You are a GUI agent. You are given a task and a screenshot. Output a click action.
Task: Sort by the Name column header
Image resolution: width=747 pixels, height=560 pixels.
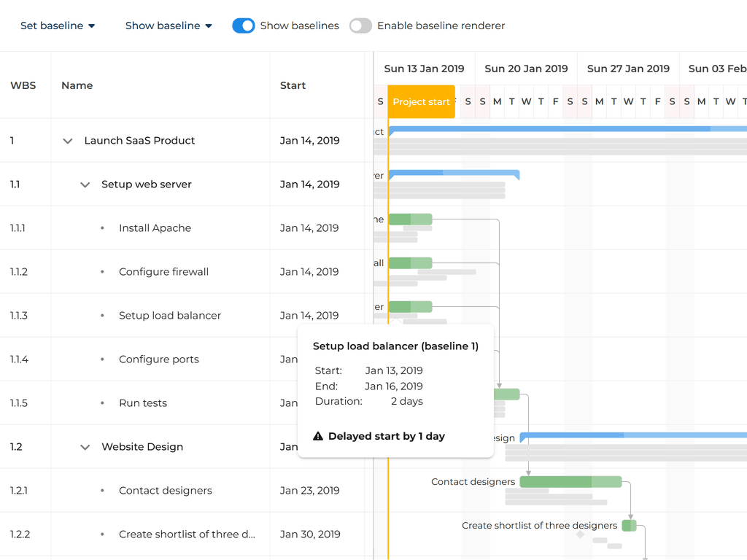click(x=77, y=85)
